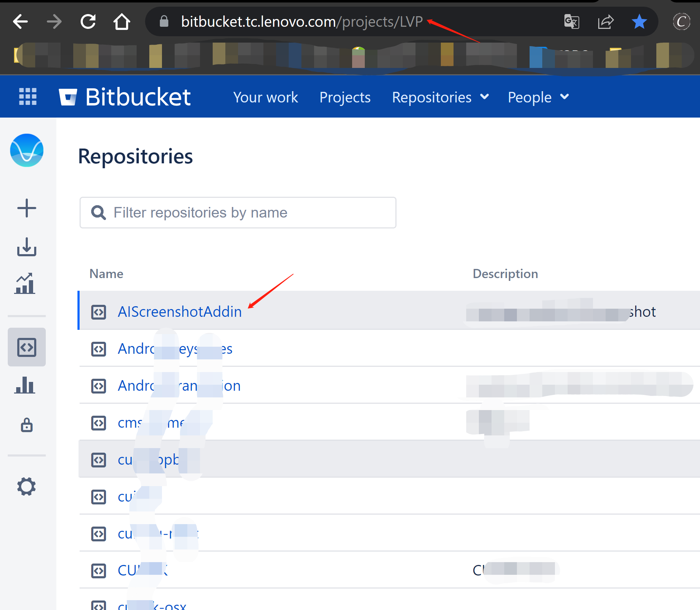Select the repositories code icon in sidebar

click(27, 347)
